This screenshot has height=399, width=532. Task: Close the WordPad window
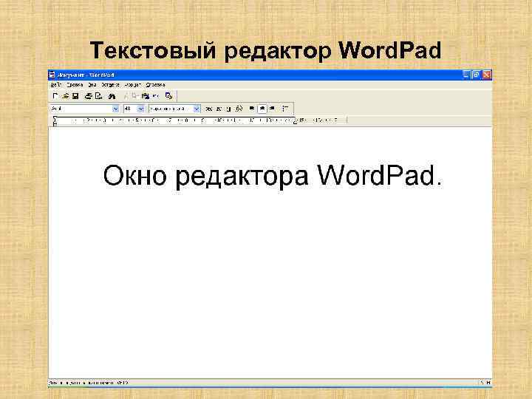pos(487,75)
